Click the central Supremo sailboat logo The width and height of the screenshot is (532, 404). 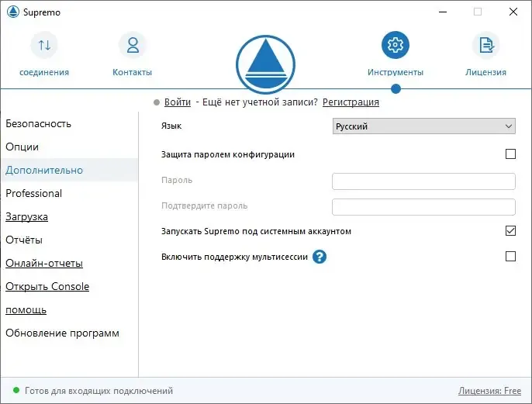[265, 64]
